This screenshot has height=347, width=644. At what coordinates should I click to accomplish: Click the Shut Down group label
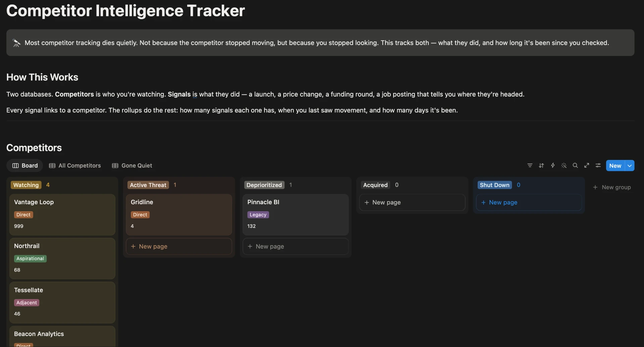494,185
